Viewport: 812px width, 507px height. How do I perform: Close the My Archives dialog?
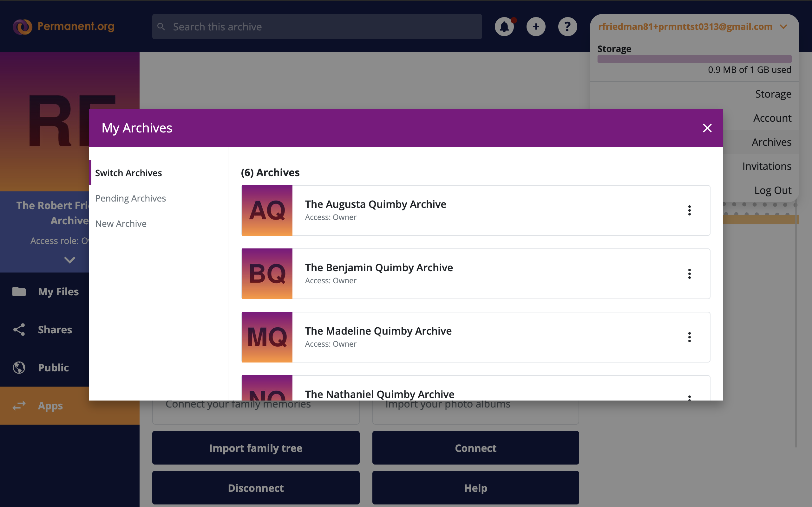coord(707,128)
